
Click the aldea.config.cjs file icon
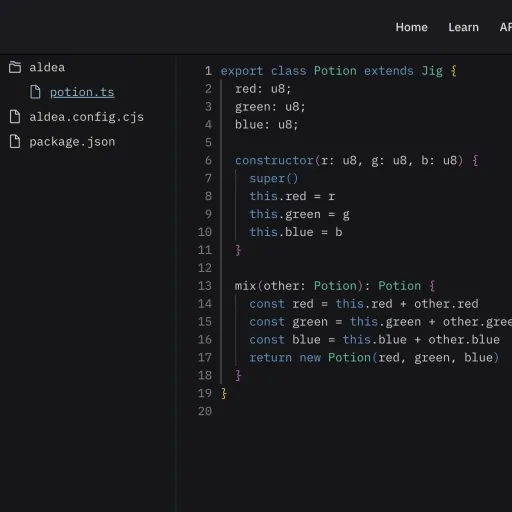pyautogui.click(x=15, y=117)
